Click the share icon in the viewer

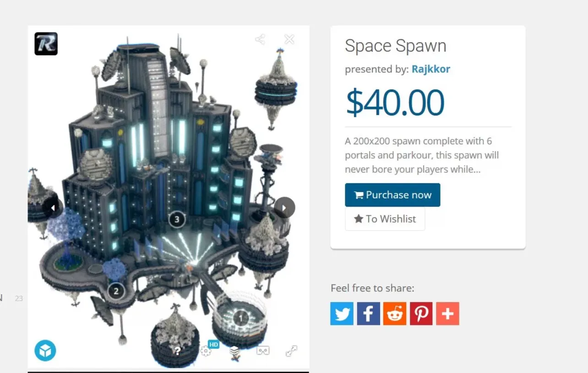(x=260, y=39)
